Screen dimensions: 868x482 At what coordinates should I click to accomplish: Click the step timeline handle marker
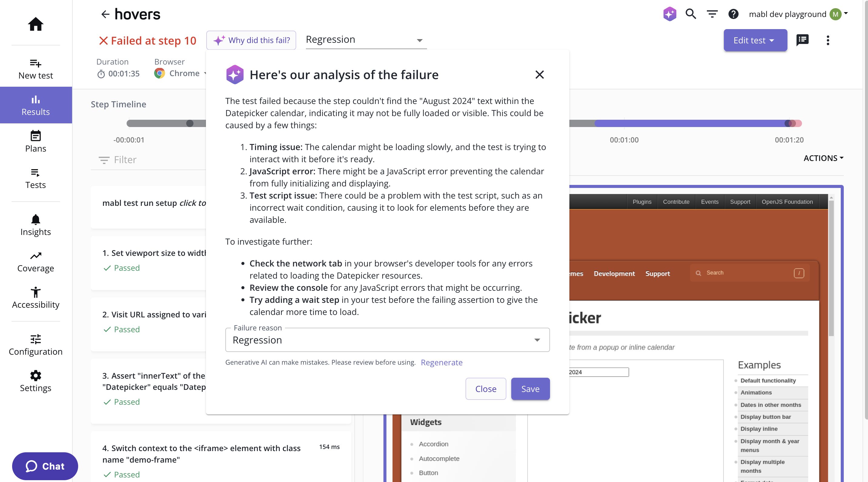click(190, 123)
